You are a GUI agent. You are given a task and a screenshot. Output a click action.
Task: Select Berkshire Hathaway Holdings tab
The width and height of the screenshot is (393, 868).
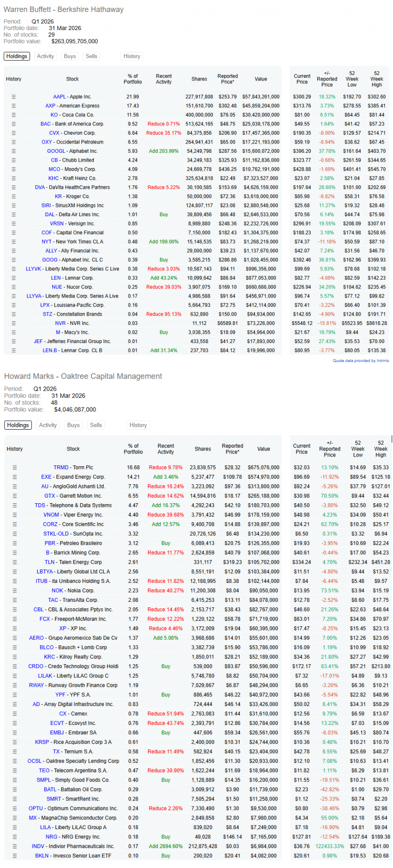tap(17, 56)
